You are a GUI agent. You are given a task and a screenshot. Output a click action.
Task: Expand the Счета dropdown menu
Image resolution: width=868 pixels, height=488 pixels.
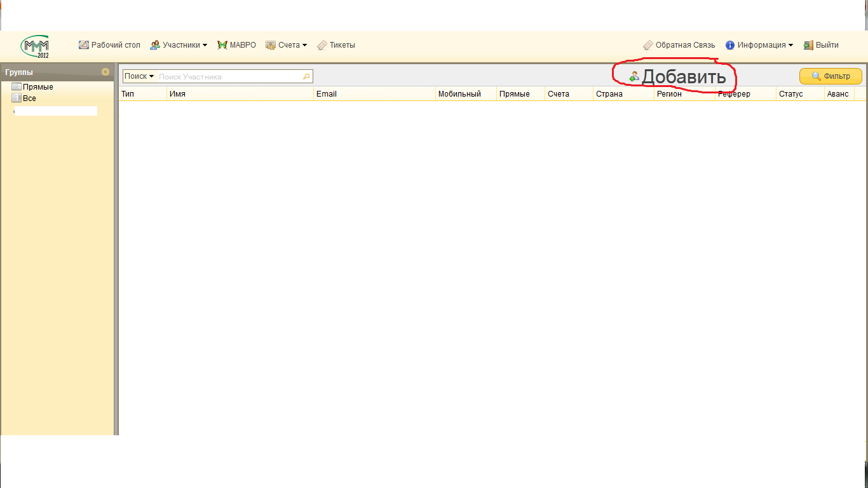click(x=286, y=45)
